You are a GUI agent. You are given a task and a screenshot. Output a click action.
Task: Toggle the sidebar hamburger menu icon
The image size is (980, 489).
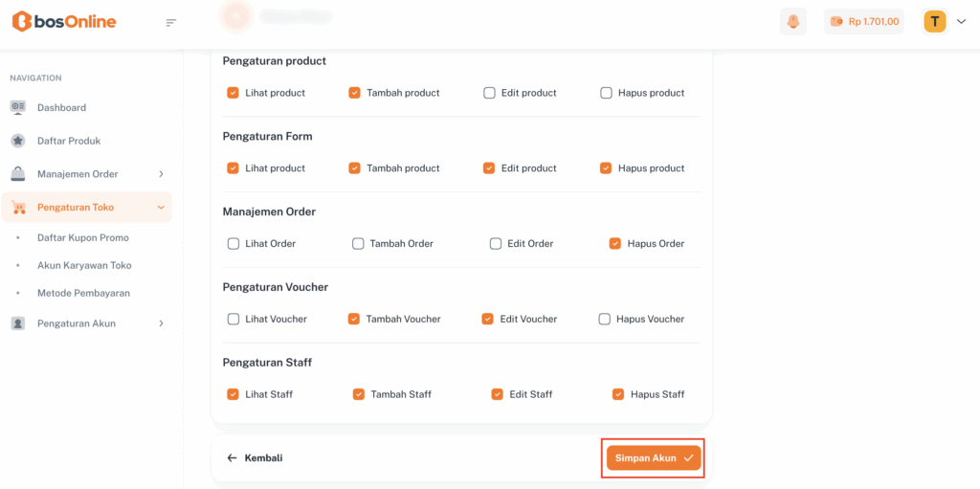tap(171, 22)
